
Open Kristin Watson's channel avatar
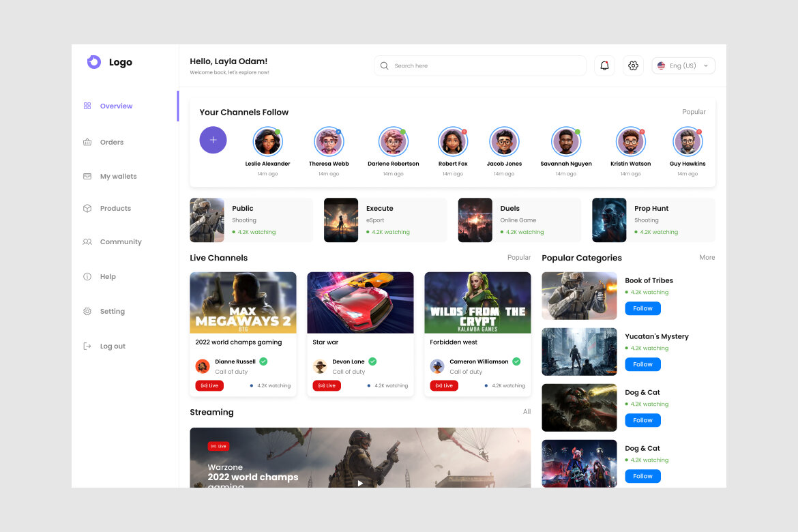631,142
